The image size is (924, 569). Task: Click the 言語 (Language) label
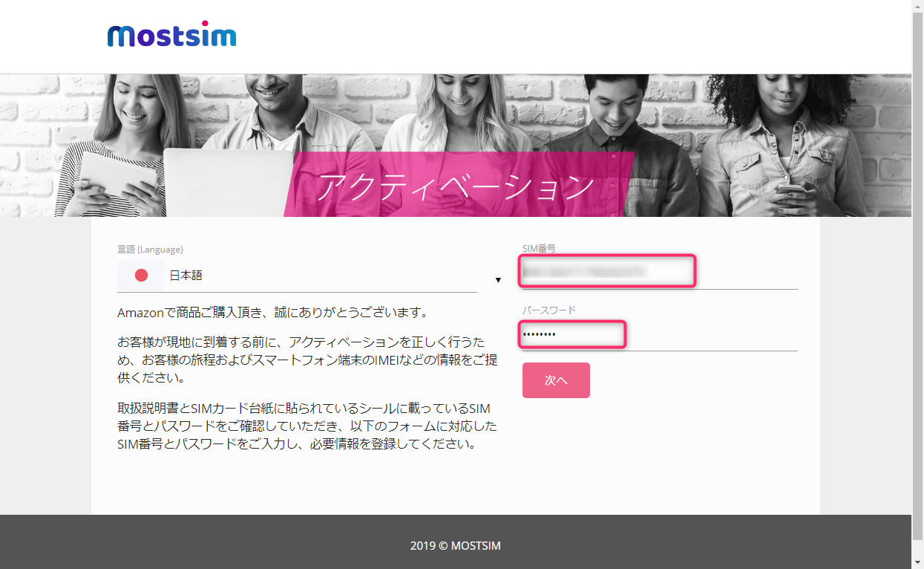[150, 250]
